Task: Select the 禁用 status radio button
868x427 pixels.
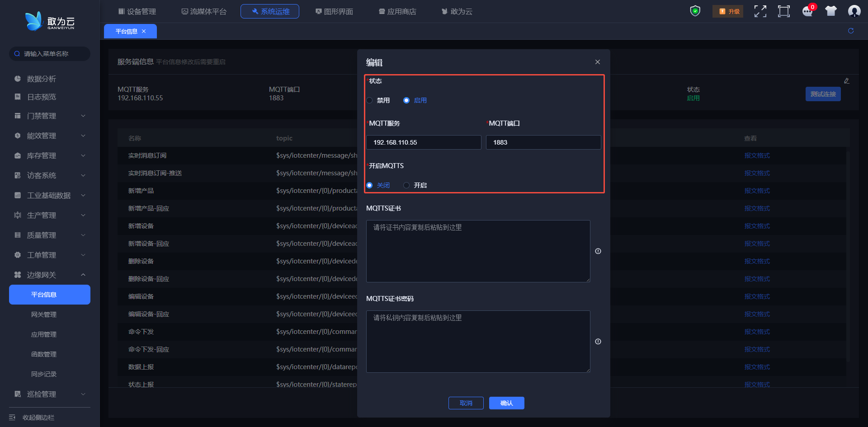Action: pos(370,100)
